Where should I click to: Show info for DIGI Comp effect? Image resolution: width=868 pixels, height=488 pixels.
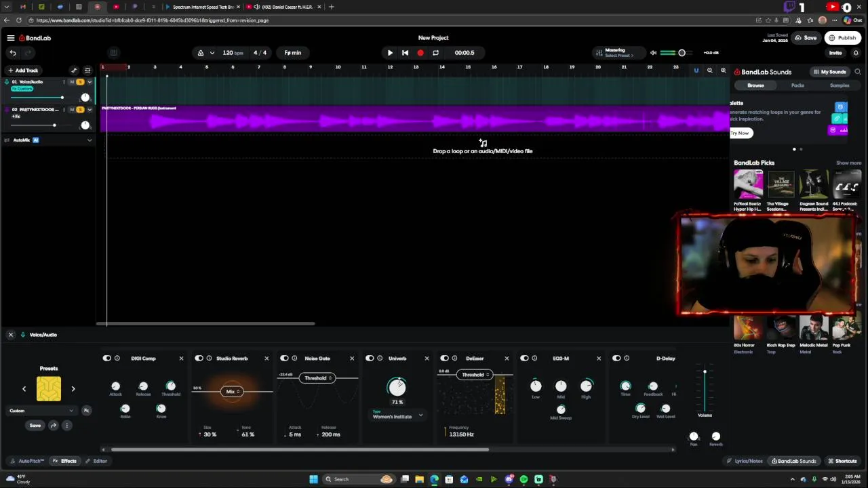(x=117, y=359)
